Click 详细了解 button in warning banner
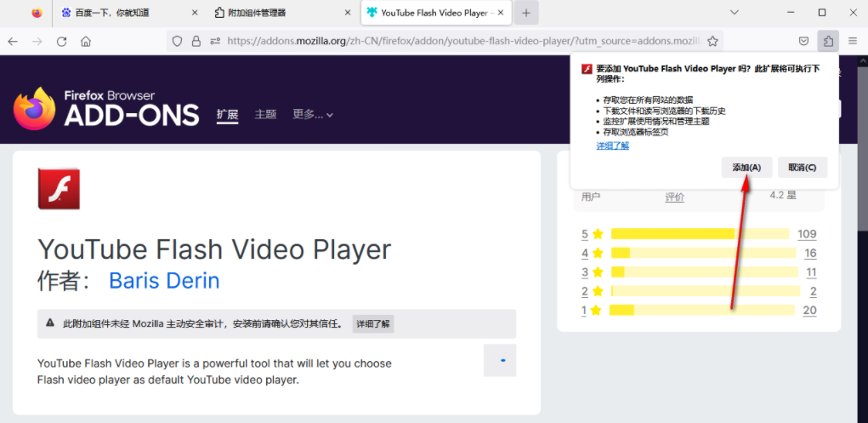Screen dimensions: 868x423 (x=373, y=323)
